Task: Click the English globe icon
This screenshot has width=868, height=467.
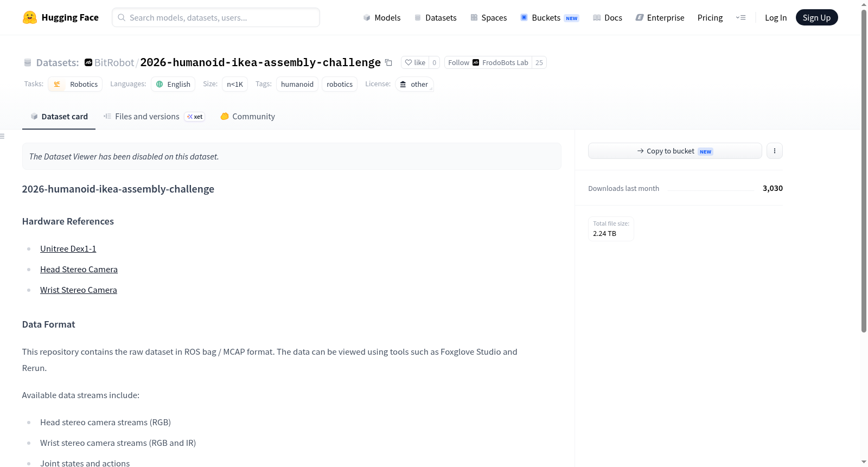Action: tap(159, 84)
